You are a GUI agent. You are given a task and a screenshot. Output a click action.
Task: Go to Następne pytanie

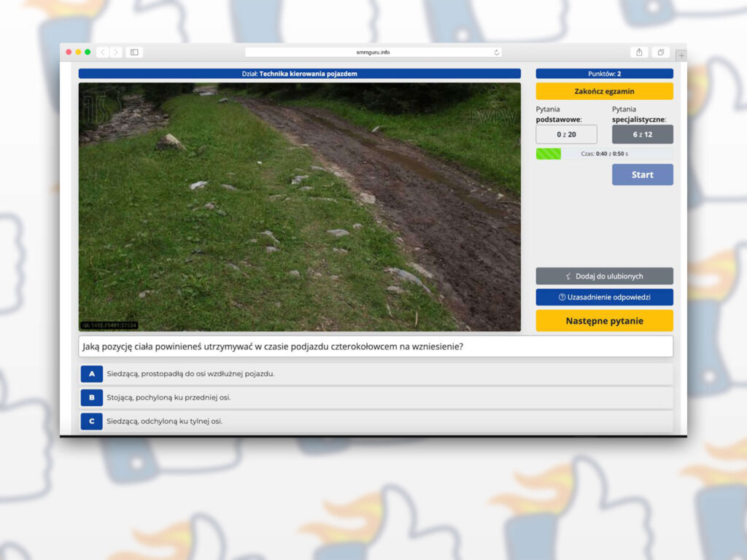coord(604,321)
